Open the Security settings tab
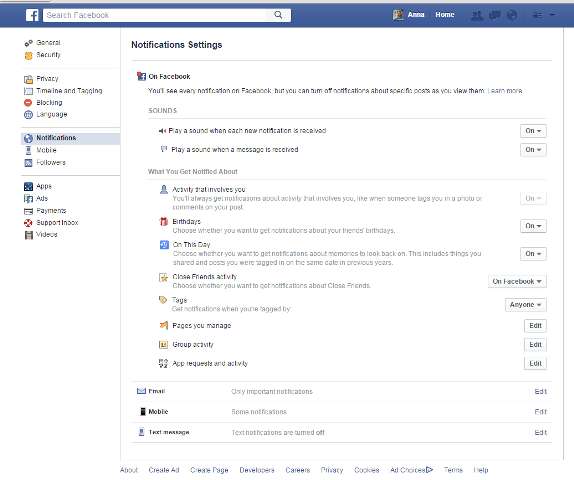 tap(48, 55)
